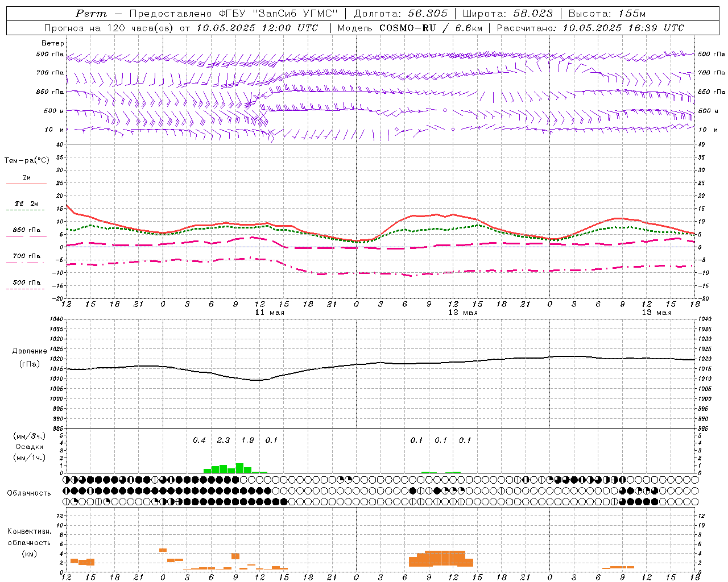Click the "(мм/1ч.)" precipitation unit label
This screenshot has height=582, width=728.
(x=30, y=458)
